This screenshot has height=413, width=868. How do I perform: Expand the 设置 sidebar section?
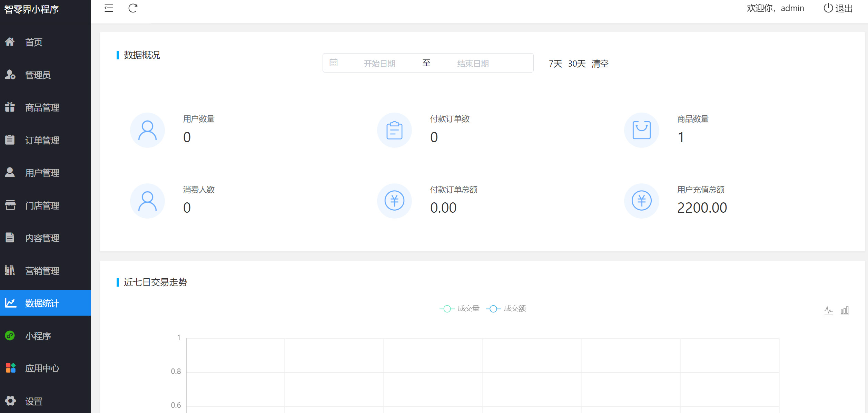[x=33, y=401]
